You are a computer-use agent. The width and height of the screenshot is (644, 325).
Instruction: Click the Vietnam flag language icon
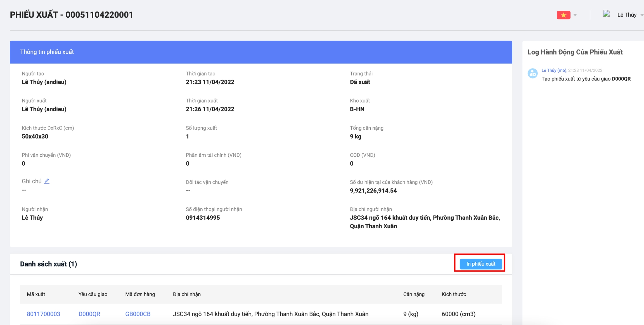pos(563,15)
